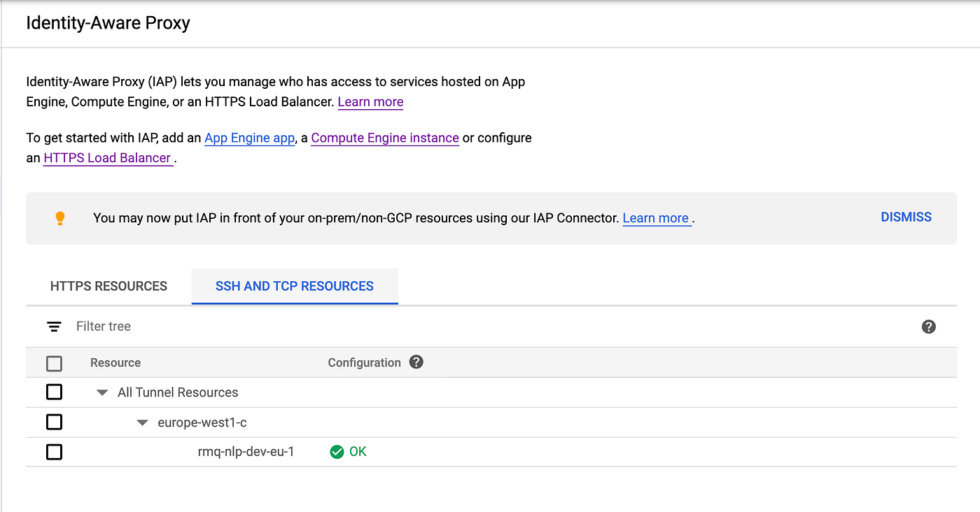
Task: Click the green OK status icon for rmq-nlp-dev-eu-1
Action: (x=337, y=451)
